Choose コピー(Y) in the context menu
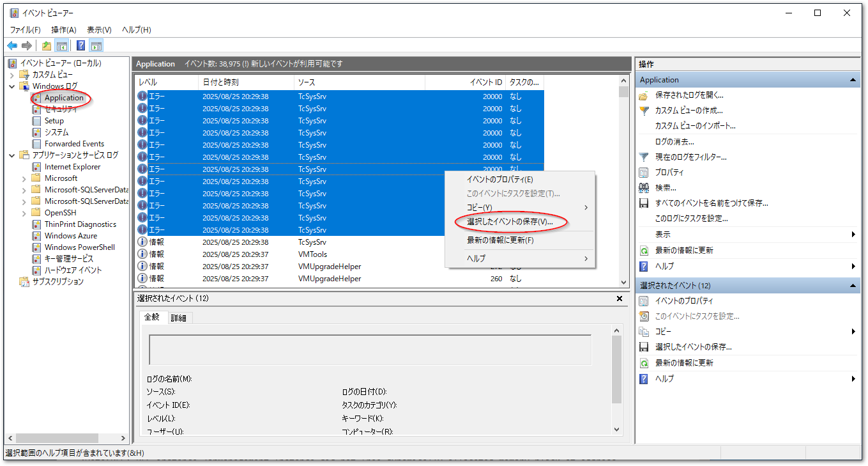The height and width of the screenshot is (466, 868). tap(520, 208)
